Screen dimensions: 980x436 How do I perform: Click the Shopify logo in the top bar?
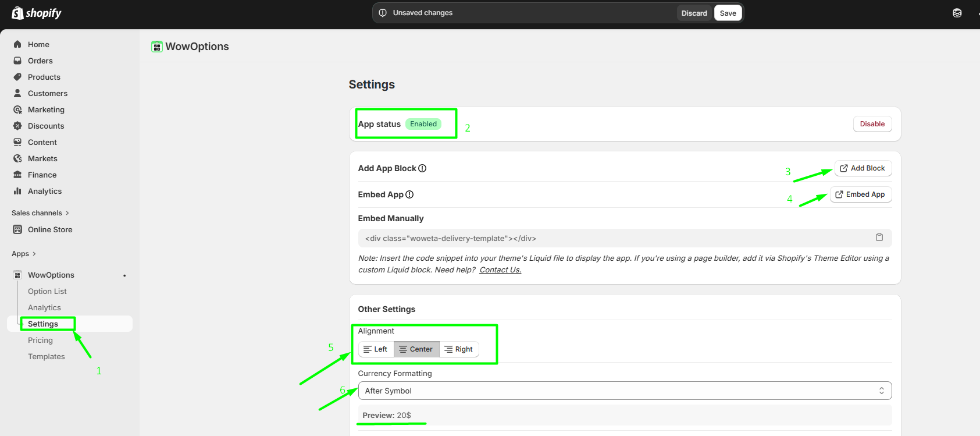pos(37,13)
